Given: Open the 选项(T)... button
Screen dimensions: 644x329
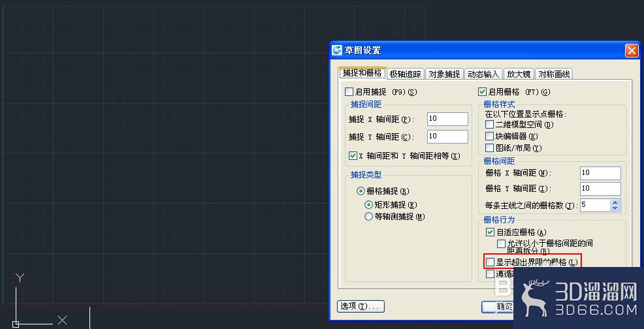Looking at the screenshot, I should tap(361, 306).
